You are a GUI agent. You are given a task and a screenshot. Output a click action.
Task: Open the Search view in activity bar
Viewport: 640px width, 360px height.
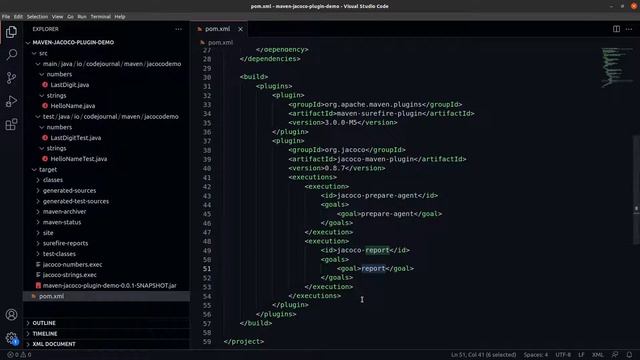coord(11,54)
